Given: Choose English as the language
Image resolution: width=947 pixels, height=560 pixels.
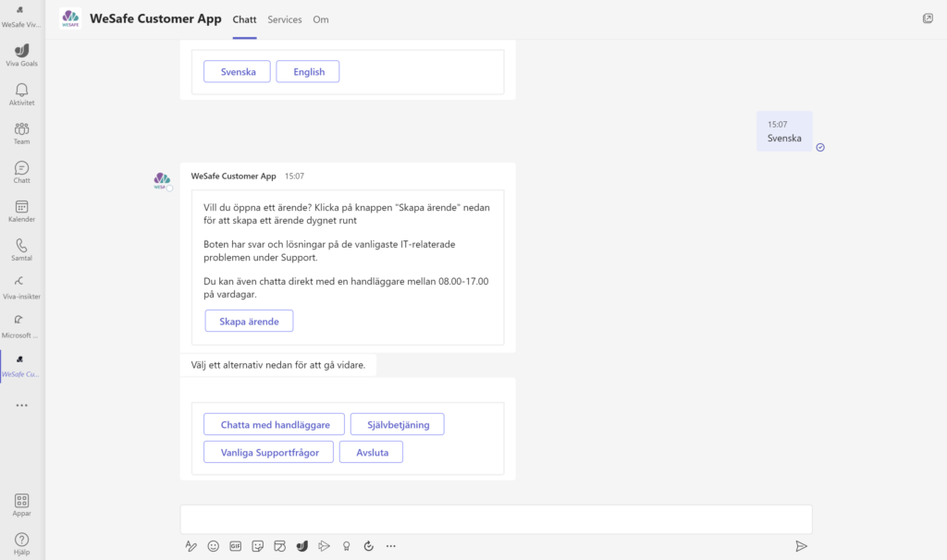Looking at the screenshot, I should (307, 71).
